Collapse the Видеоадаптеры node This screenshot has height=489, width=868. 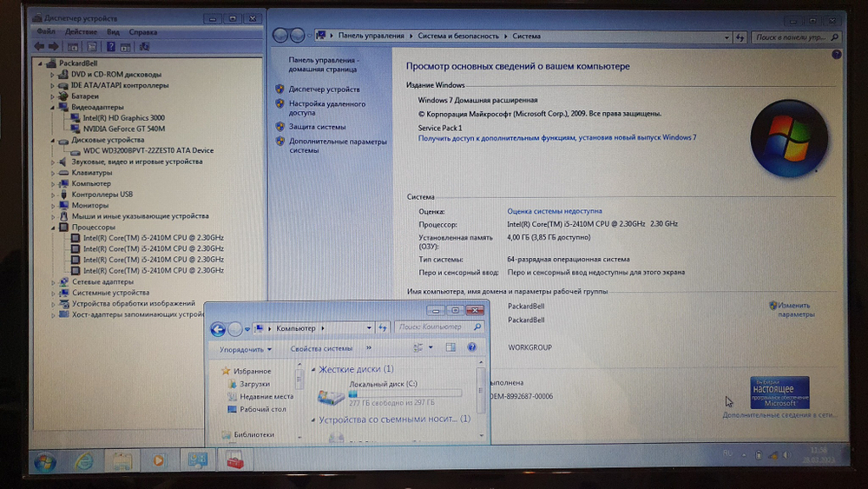pyautogui.click(x=52, y=107)
